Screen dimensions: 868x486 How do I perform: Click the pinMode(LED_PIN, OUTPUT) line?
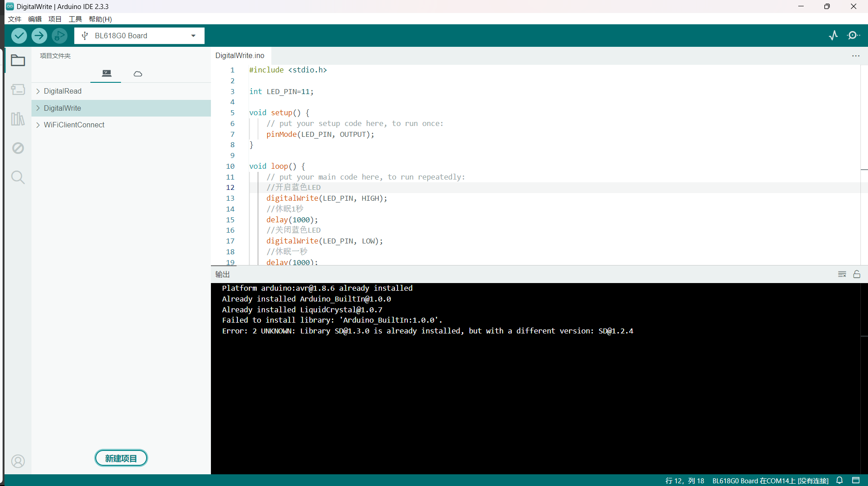[320, 135]
